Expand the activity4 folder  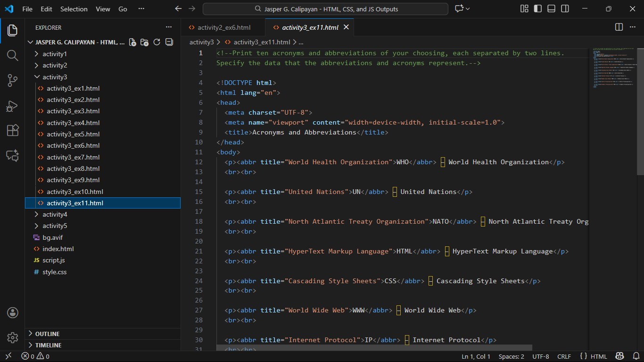coord(55,214)
